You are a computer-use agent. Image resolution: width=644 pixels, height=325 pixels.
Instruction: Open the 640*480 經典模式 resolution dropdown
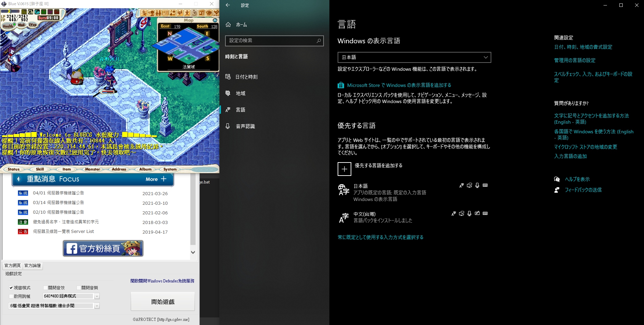coord(71,296)
